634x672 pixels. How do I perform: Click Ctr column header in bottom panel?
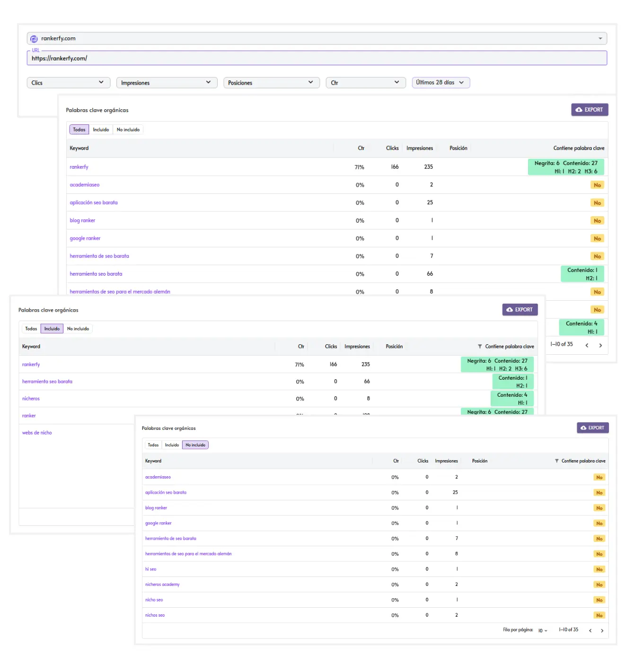click(x=396, y=461)
